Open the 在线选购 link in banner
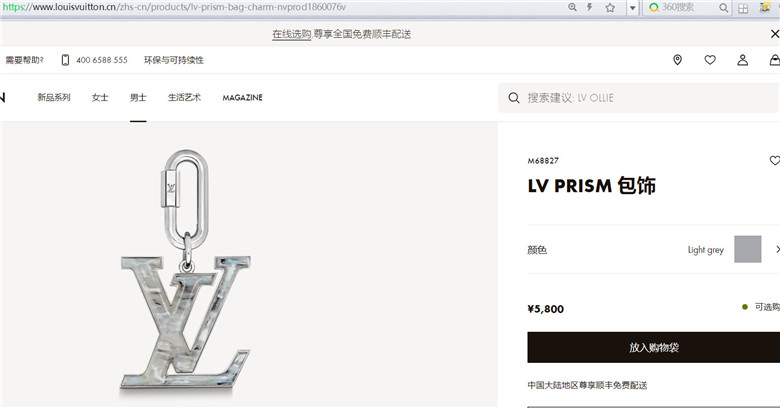The width and height of the screenshot is (780, 408). point(292,34)
